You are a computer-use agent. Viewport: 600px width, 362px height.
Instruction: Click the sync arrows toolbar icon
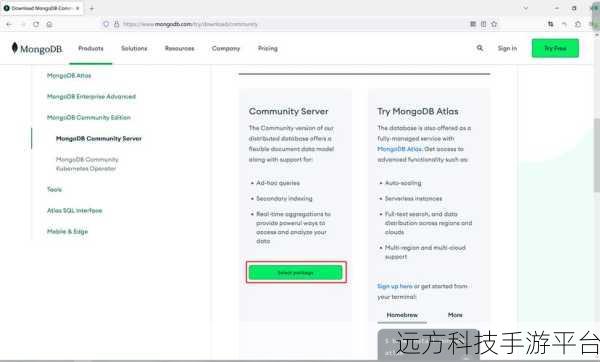tap(551, 24)
